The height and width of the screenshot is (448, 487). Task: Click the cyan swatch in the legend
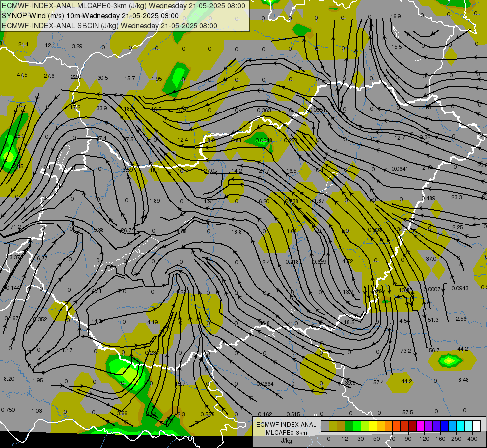click(460, 426)
